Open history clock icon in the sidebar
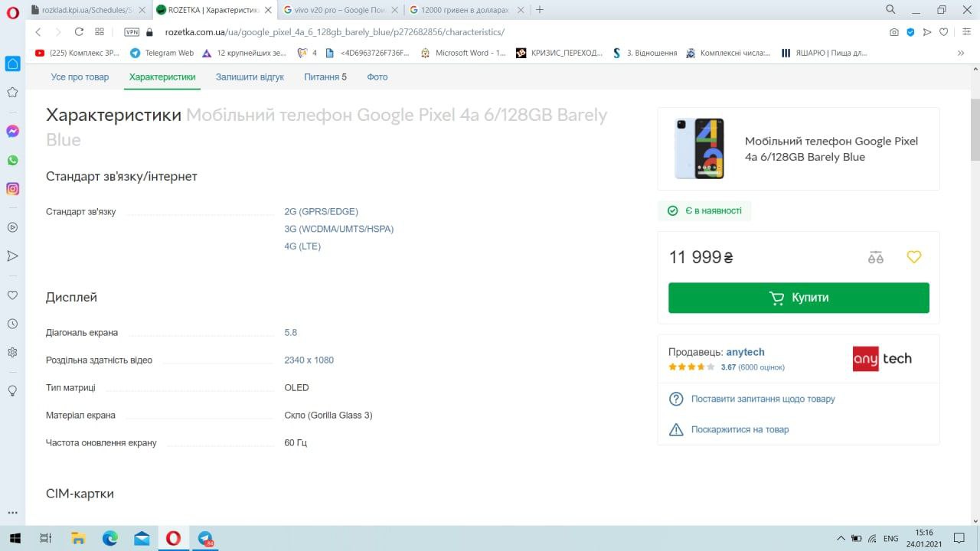980x551 pixels. pyautogui.click(x=12, y=324)
